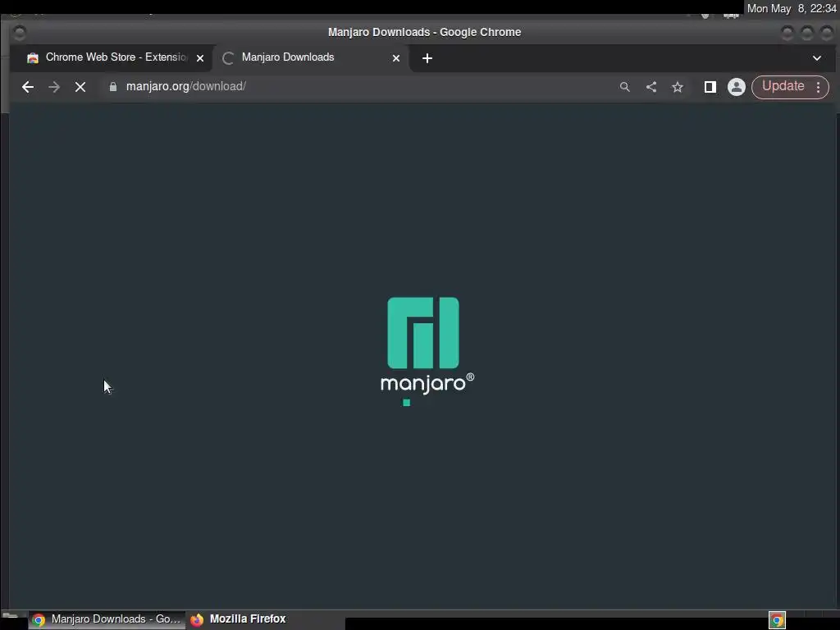This screenshot has height=630, width=840.
Task: Open the side panel icon
Action: 710,87
